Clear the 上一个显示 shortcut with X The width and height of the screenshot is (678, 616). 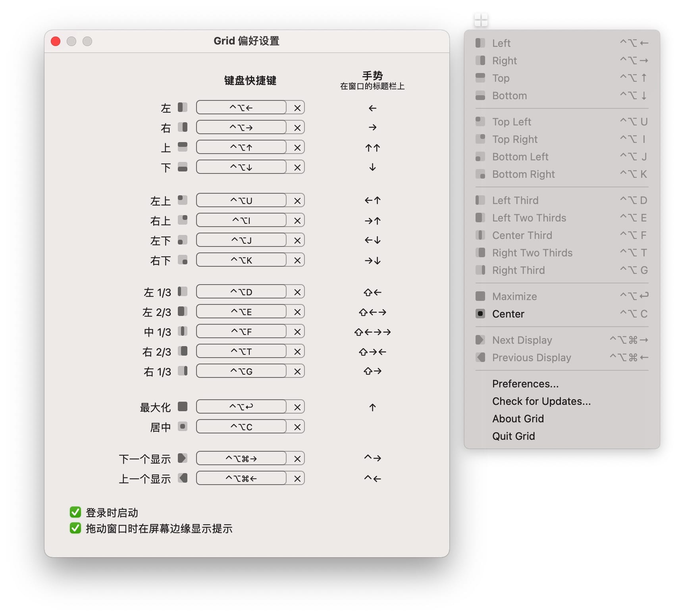(297, 479)
